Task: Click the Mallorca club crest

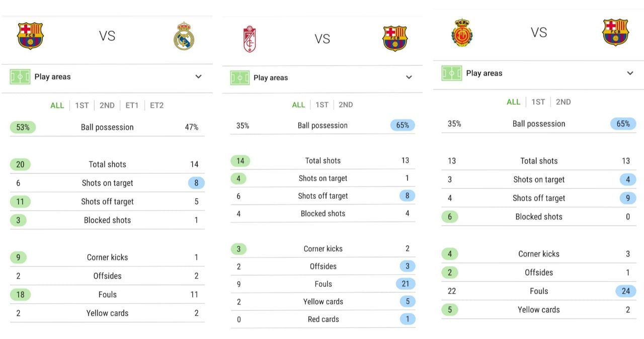Action: 461,33
